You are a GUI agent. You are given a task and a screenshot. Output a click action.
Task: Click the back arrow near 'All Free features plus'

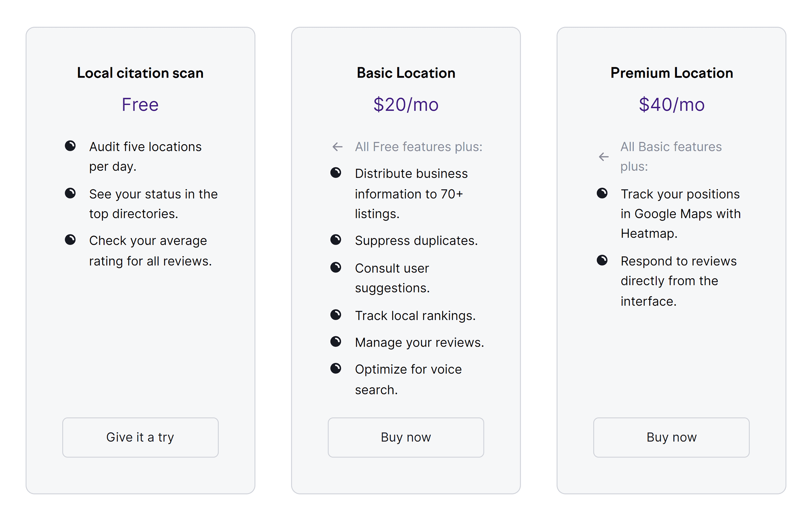click(337, 147)
